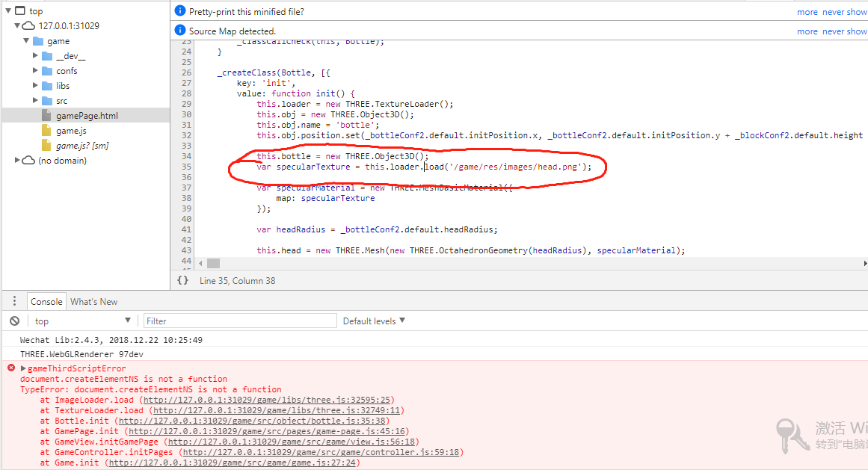This screenshot has width=868, height=470.
Task: Click the 'more' link for pretty-print notice
Action: point(807,12)
